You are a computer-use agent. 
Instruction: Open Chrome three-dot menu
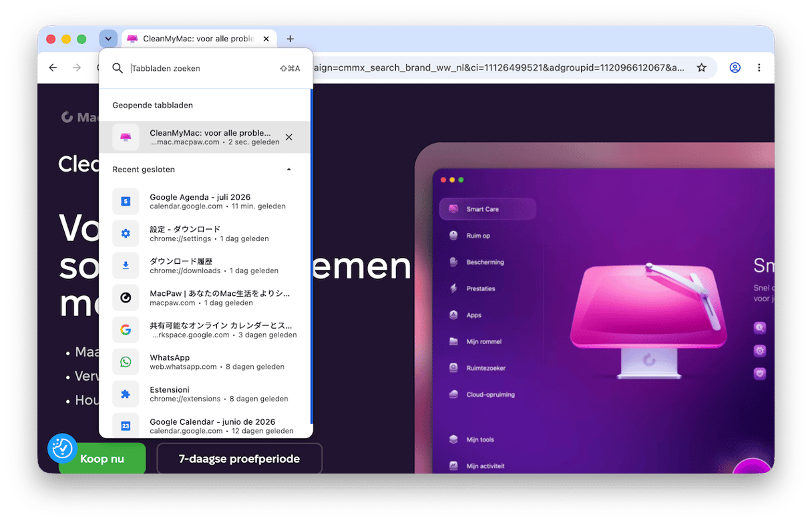pyautogui.click(x=759, y=67)
